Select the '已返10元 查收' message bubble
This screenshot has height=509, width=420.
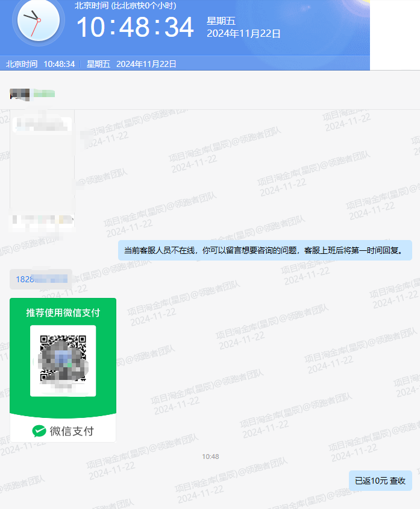380,481
